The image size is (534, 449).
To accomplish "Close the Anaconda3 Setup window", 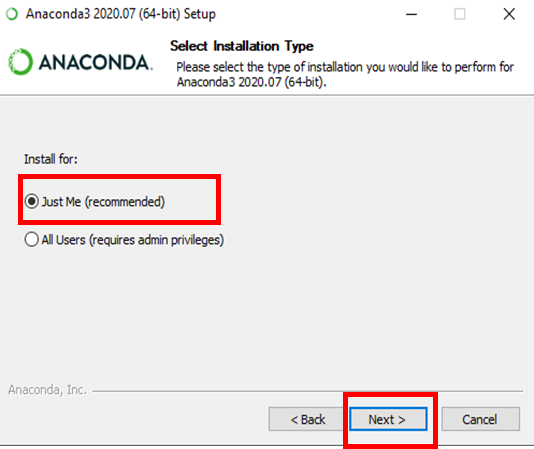I will coord(509,14).
